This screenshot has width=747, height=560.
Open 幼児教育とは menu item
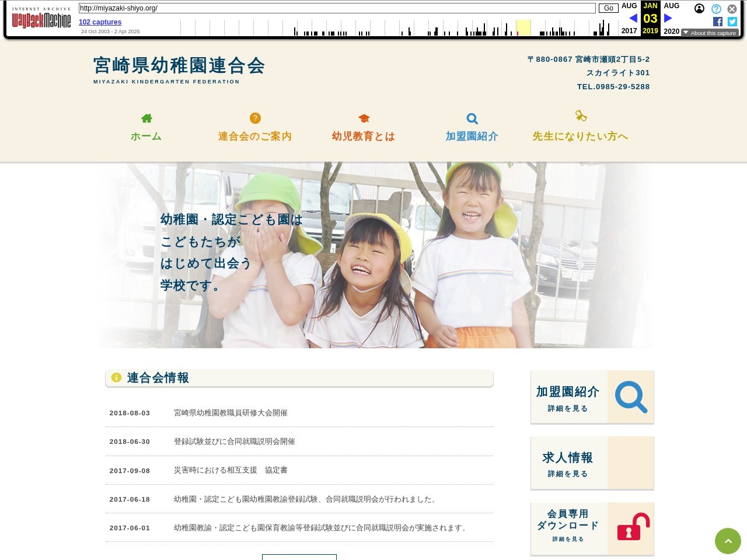tap(364, 136)
